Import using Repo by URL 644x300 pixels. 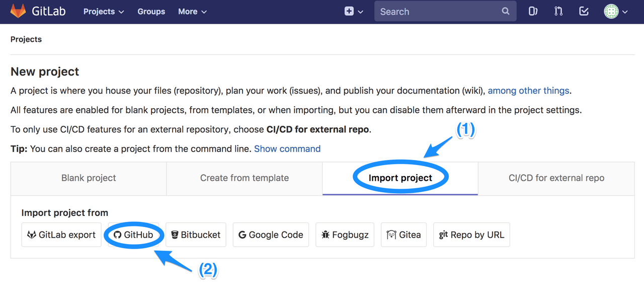point(471,235)
